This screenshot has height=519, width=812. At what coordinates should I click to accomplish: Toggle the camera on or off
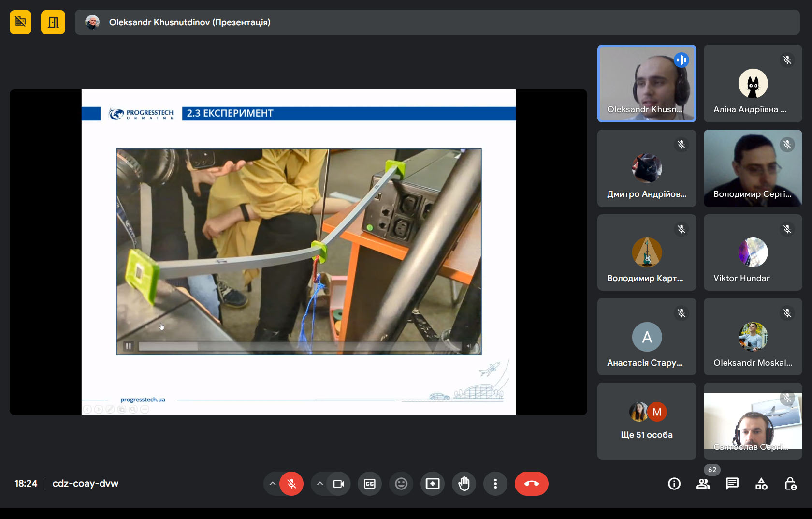[338, 484]
